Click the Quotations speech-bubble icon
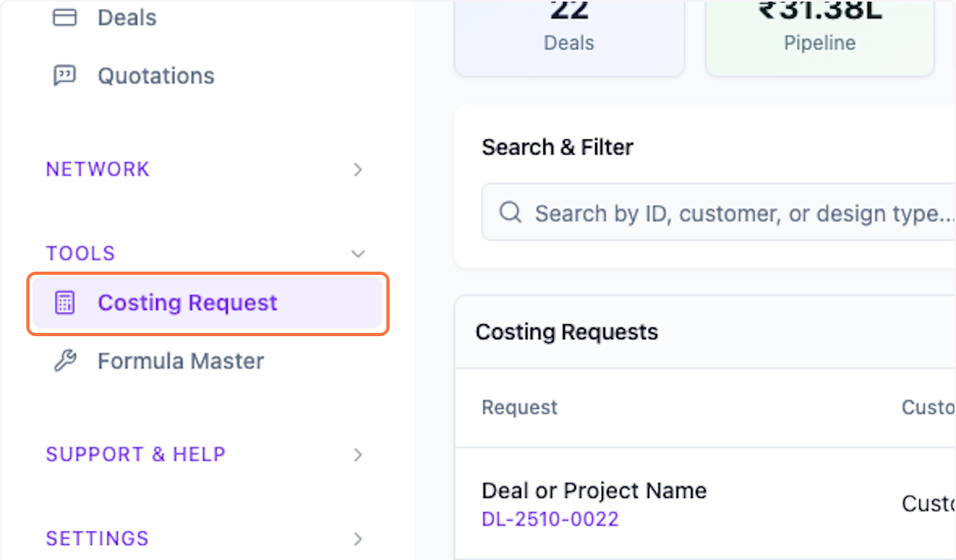Viewport: 956px width, 560px height. click(65, 76)
